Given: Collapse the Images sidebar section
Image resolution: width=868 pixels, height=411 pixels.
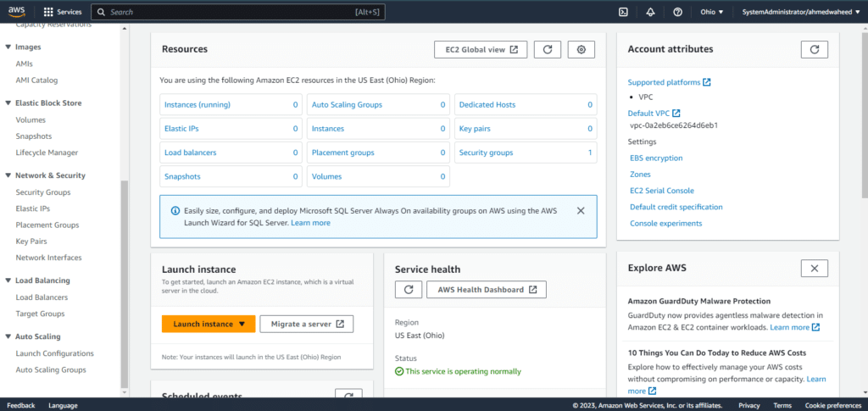Looking at the screenshot, I should coord(8,47).
